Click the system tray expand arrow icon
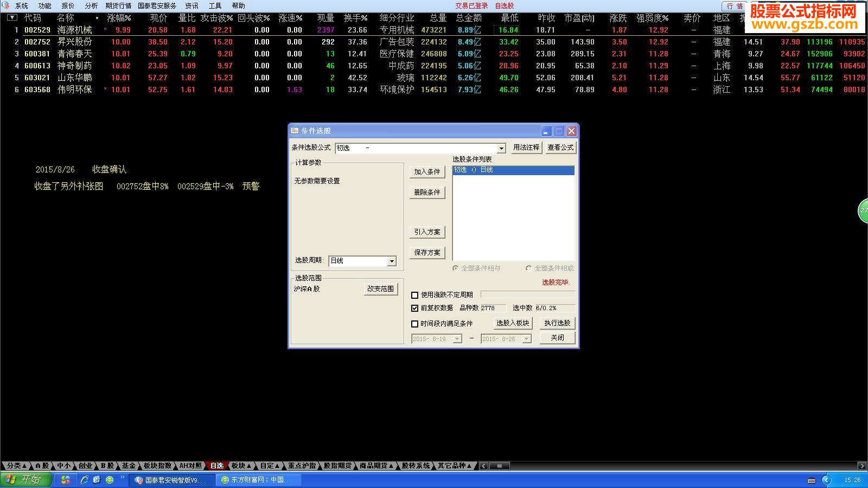The image size is (868, 488). click(x=826, y=480)
